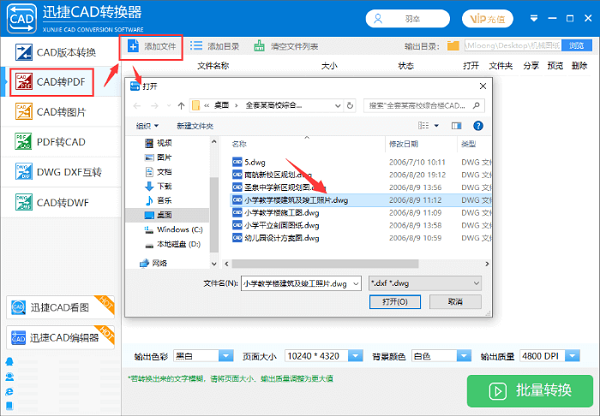Click 取消 to cancel dialog
Image resolution: width=600 pixels, height=416 pixels.
(x=455, y=302)
